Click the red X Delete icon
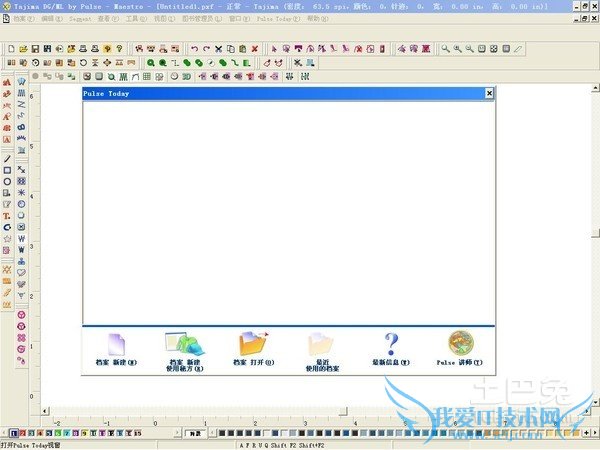This screenshot has width=600, height=450. click(255, 49)
